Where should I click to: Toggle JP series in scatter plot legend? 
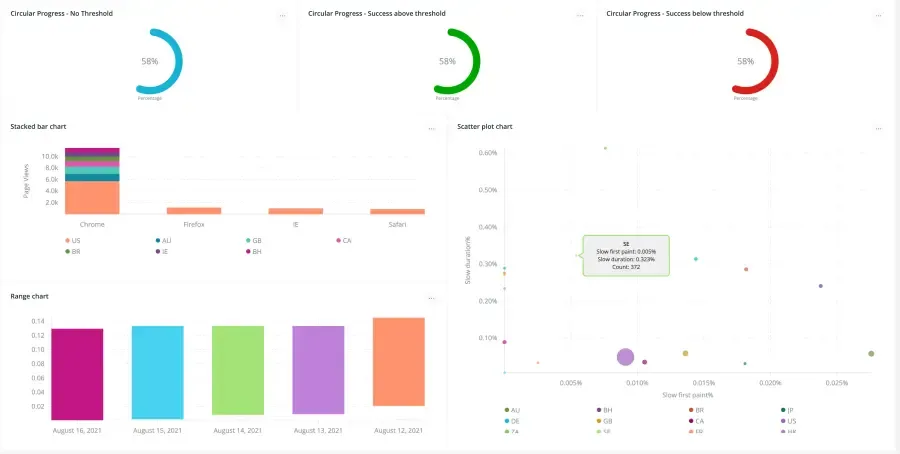coord(788,410)
